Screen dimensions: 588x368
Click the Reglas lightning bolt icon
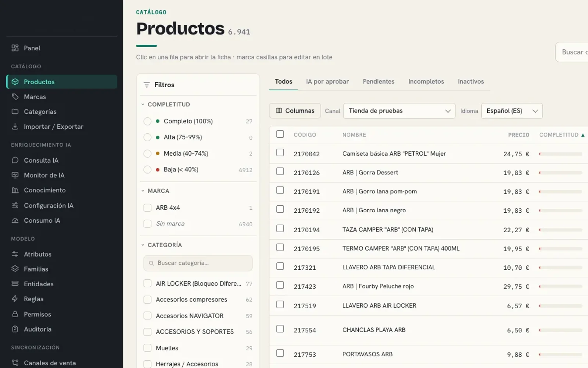point(15,299)
